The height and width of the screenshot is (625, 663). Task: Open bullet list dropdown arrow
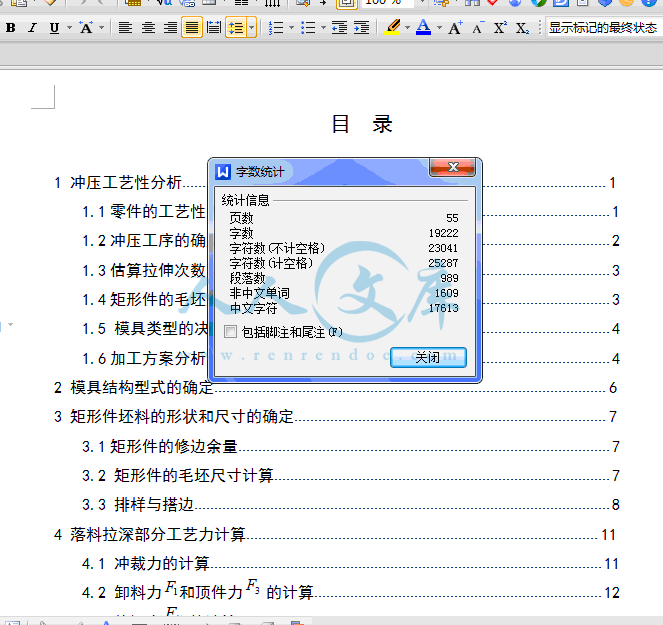323,28
